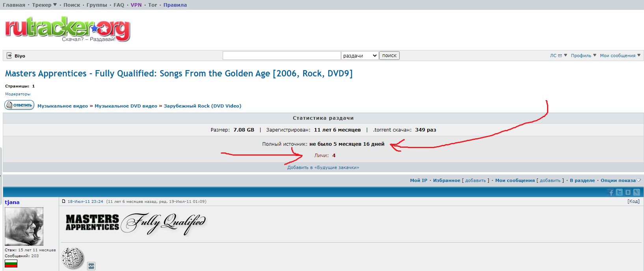Open the search scope раздачи combo box
Viewport: 644px width, 271px height.
(360, 56)
